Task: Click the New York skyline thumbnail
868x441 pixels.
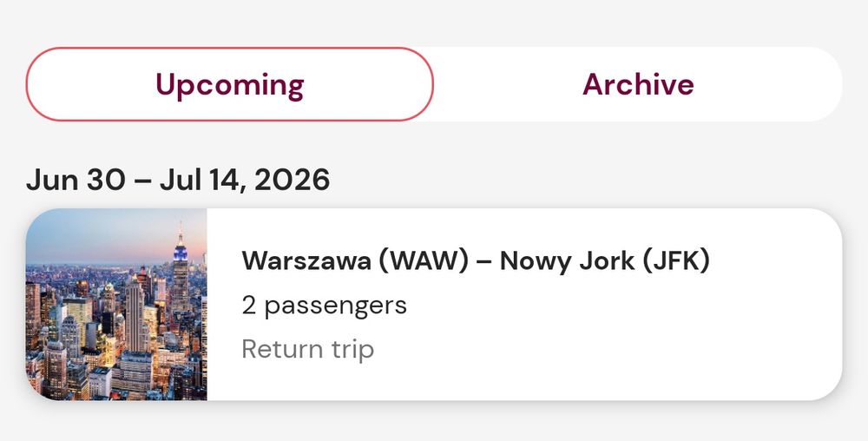Action: click(x=116, y=305)
